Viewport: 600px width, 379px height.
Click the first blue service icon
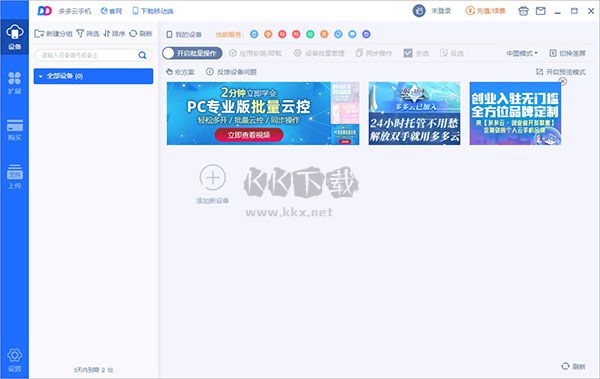(254, 34)
